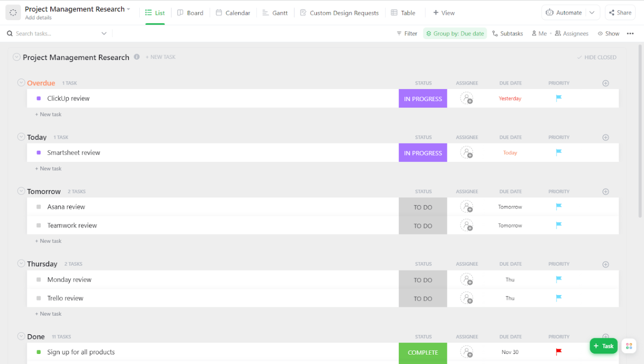The image size is (644, 364).
Task: Switch to the Table tab
Action: (403, 13)
